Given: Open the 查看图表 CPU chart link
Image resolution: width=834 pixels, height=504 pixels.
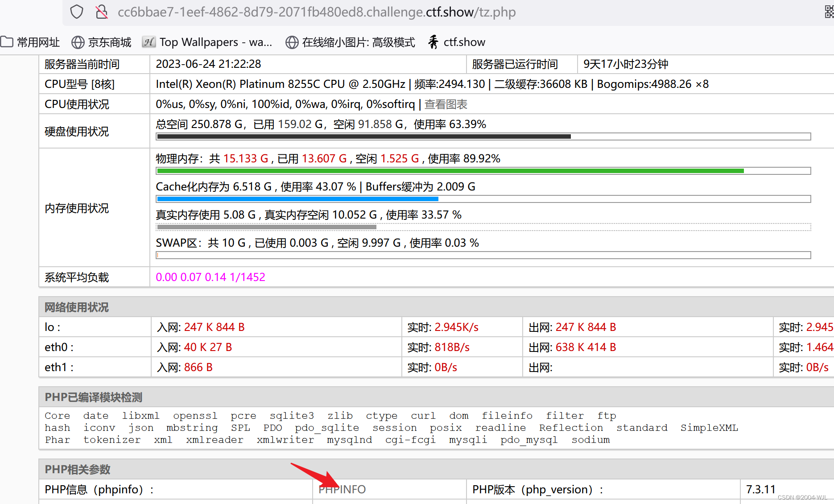Looking at the screenshot, I should [446, 104].
